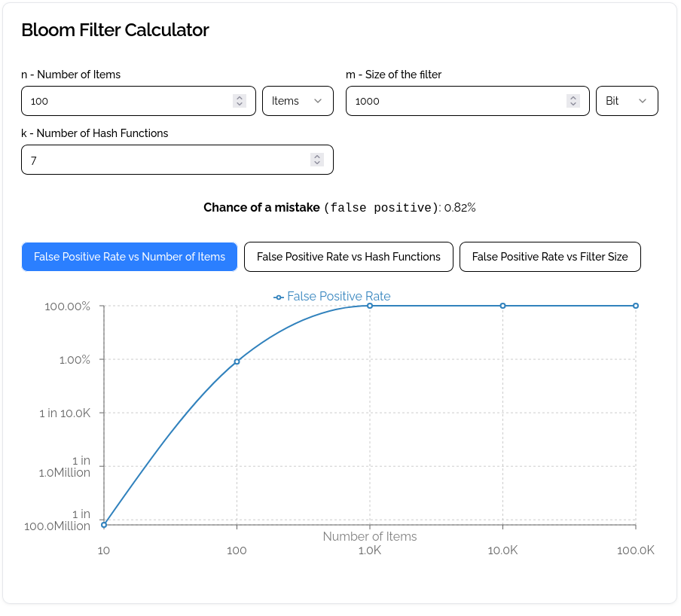681x616 pixels.
Task: Open the Bit unit dropdown
Action: pyautogui.click(x=627, y=100)
